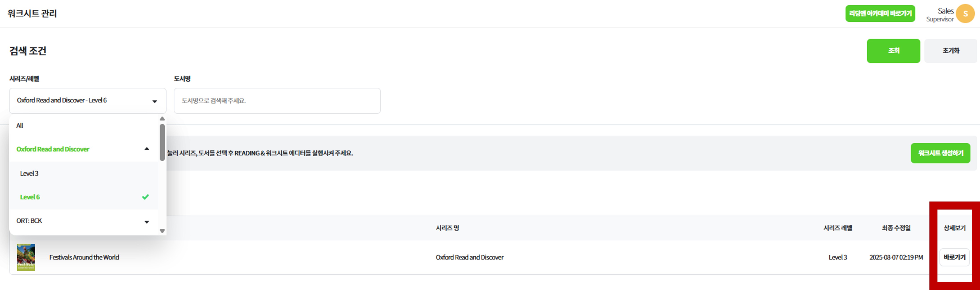Choose the All option in series list
Viewport: 980px width, 290px height.
point(20,125)
